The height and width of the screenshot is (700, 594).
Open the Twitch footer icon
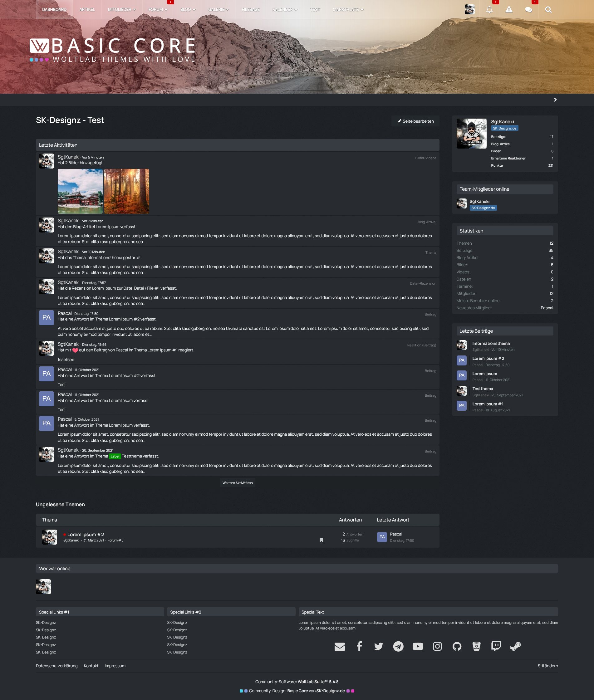click(x=496, y=646)
